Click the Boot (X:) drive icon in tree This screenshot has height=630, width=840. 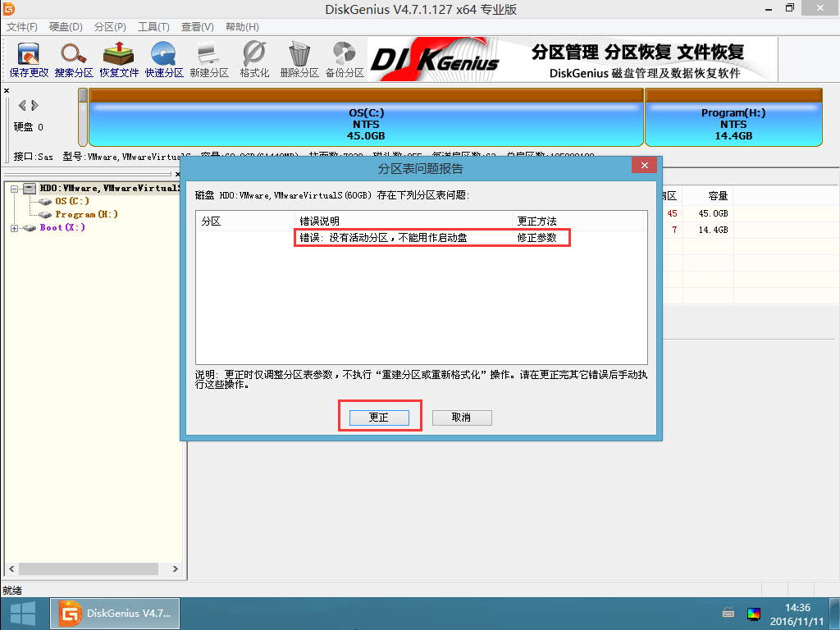point(30,228)
